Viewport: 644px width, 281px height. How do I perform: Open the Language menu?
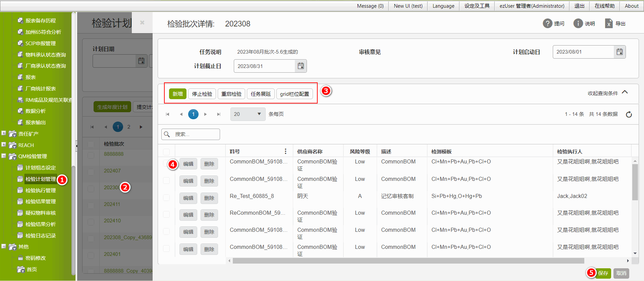click(443, 6)
